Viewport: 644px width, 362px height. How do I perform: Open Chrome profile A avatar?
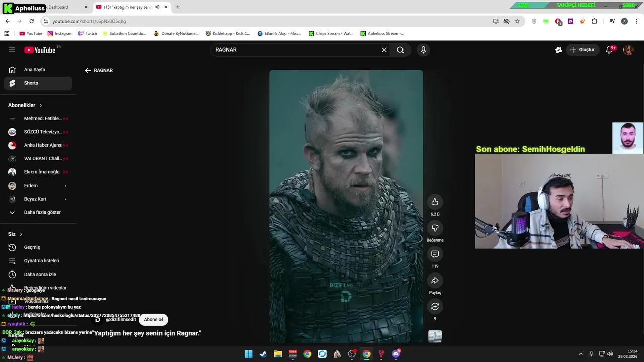624,21
